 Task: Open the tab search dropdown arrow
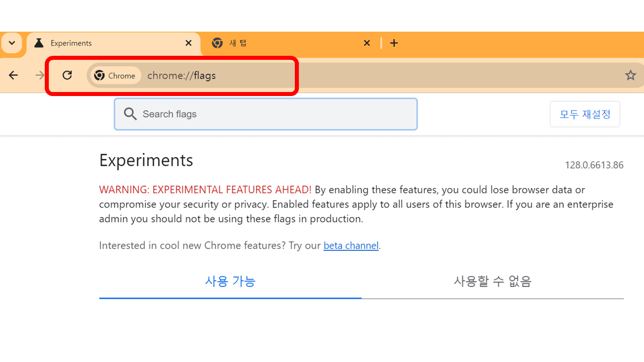(x=12, y=43)
